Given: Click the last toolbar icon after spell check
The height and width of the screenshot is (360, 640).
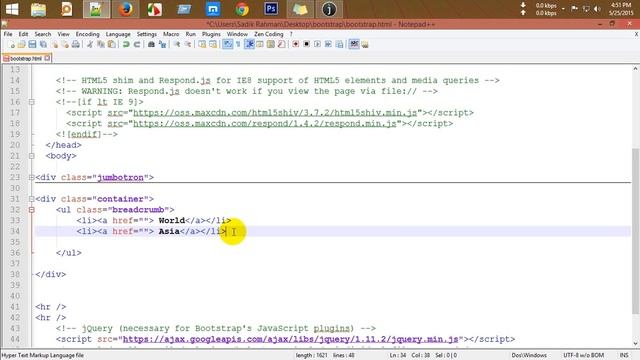Looking at the screenshot, I should (x=365, y=44).
